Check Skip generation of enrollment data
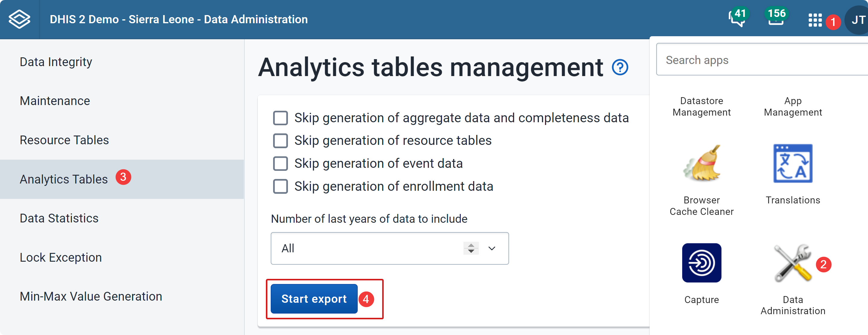 click(x=280, y=186)
